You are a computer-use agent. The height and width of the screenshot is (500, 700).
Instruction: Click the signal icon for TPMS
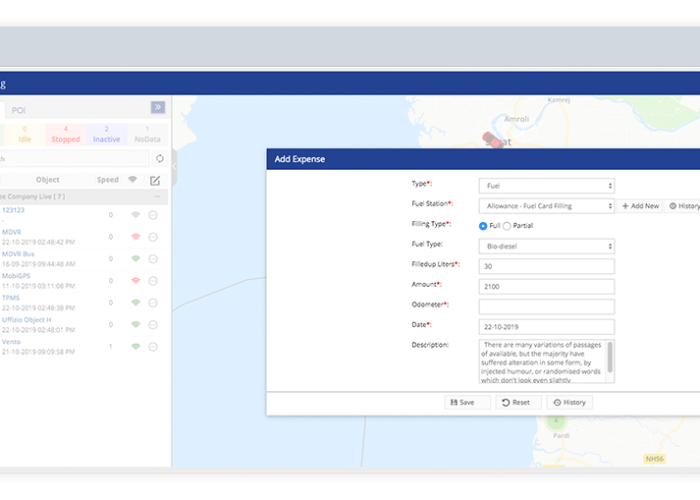[136, 302]
